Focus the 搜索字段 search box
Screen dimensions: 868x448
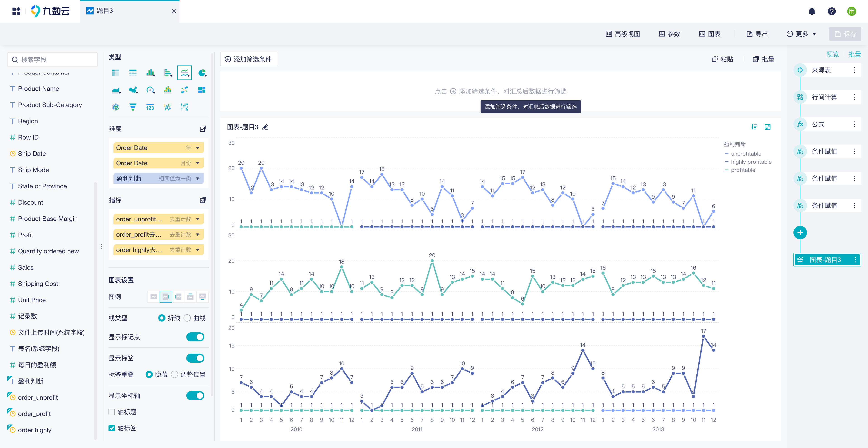click(52, 60)
